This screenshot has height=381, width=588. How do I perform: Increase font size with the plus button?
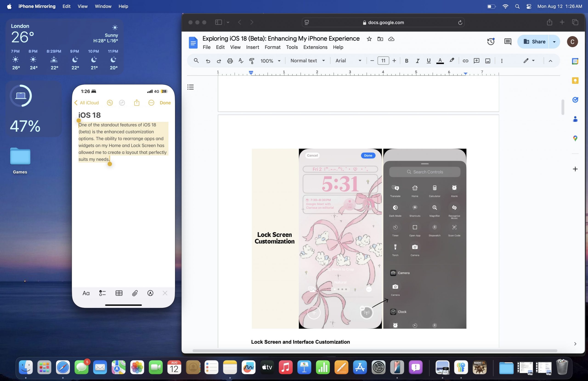[x=394, y=61]
